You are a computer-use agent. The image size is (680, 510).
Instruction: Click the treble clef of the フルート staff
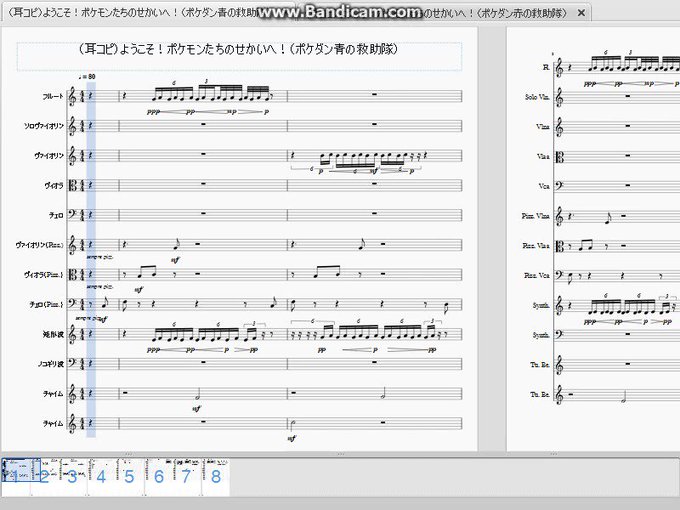click(x=72, y=96)
